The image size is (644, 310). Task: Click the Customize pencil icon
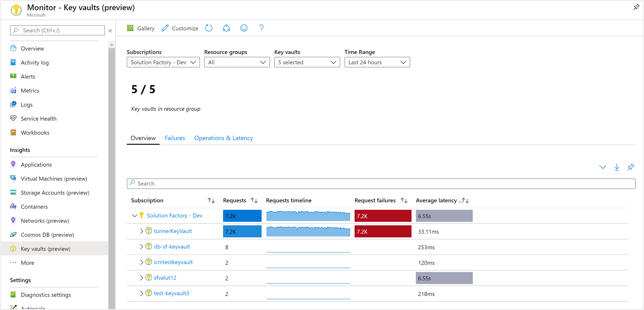pos(165,28)
